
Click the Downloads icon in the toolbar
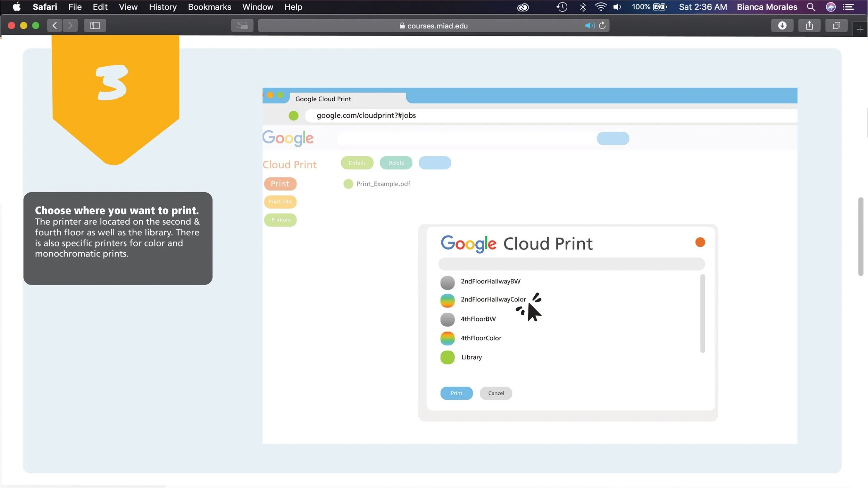[x=782, y=25]
